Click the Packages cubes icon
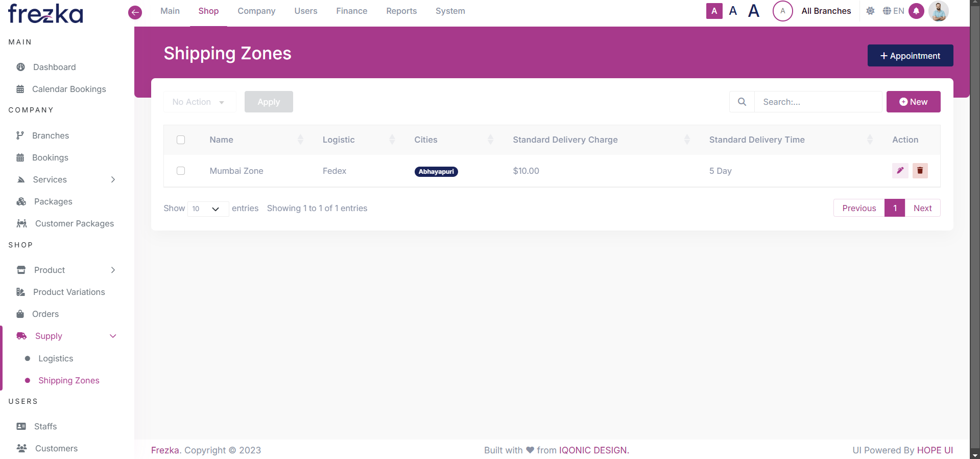Viewport: 980px width, 459px height. point(21,201)
